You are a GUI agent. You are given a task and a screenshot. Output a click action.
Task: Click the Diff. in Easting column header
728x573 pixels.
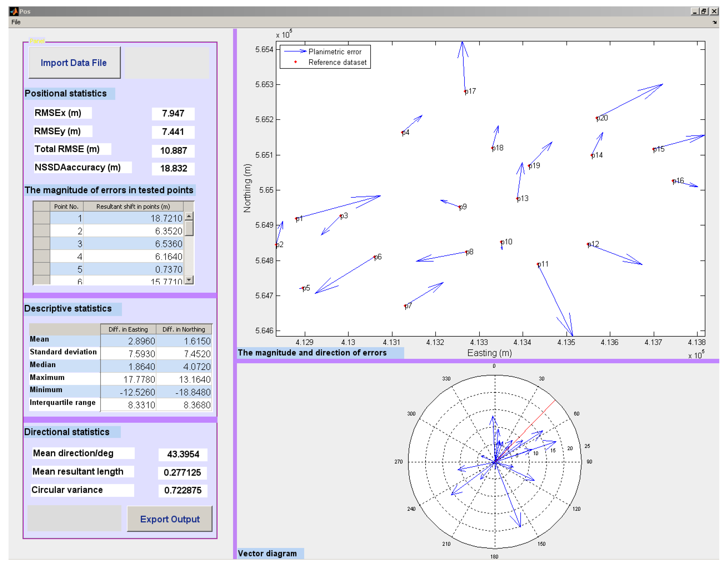tap(128, 329)
